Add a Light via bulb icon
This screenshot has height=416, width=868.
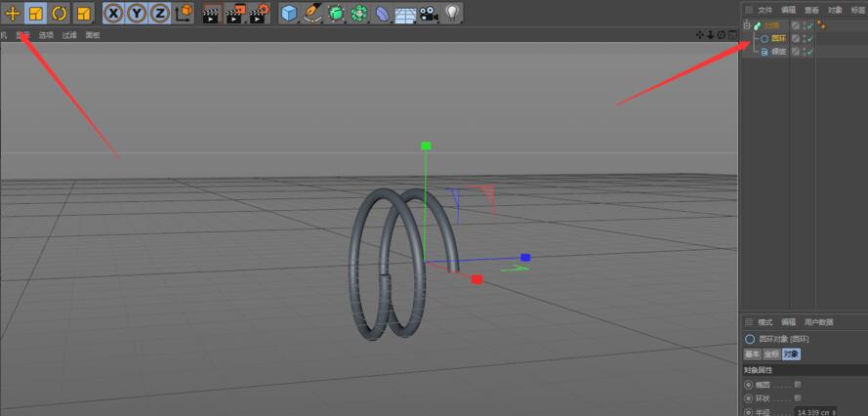(452, 14)
